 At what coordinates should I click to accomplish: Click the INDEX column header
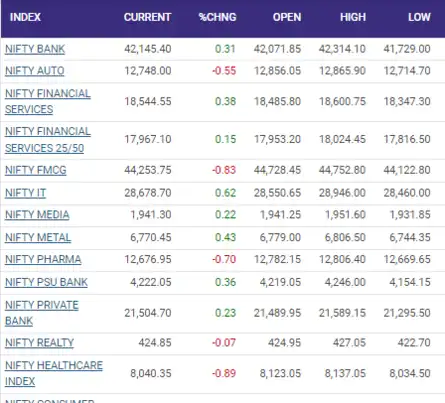pyautogui.click(x=25, y=17)
